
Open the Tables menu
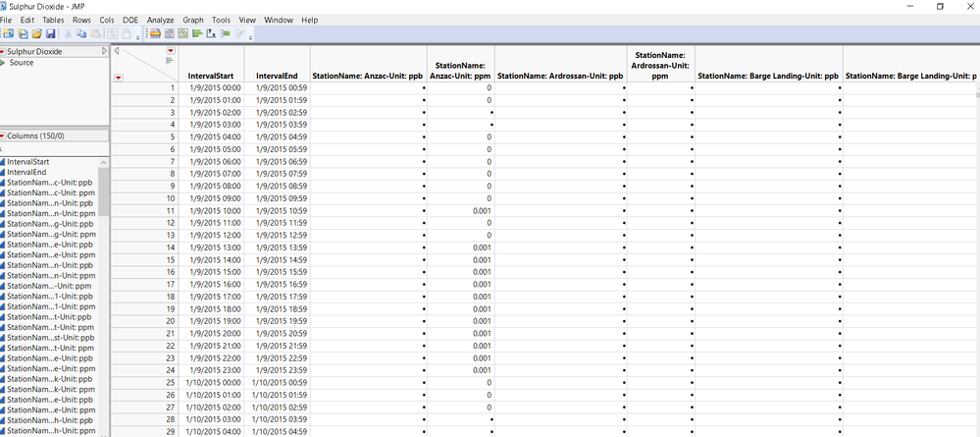pos(53,20)
